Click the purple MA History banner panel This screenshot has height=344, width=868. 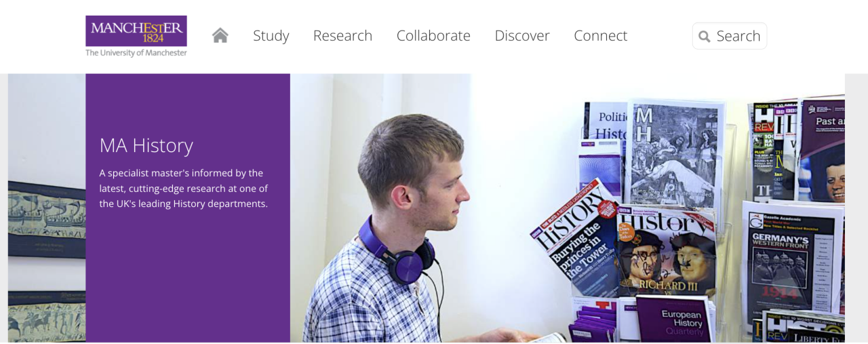tap(188, 208)
